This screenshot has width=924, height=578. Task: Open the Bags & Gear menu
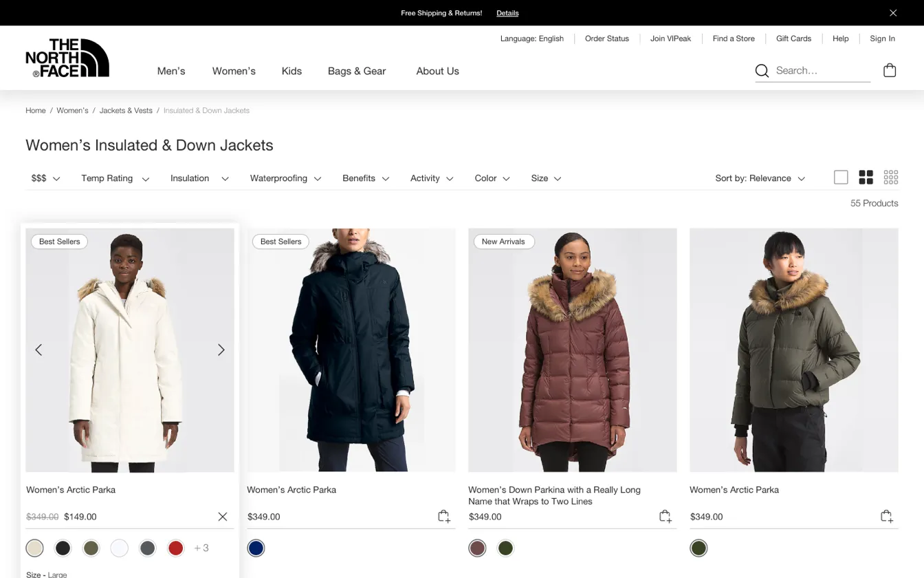pyautogui.click(x=357, y=71)
